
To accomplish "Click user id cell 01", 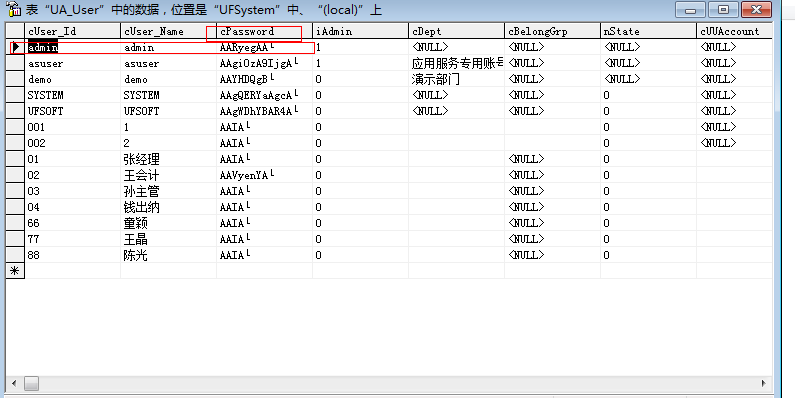I will 73,159.
